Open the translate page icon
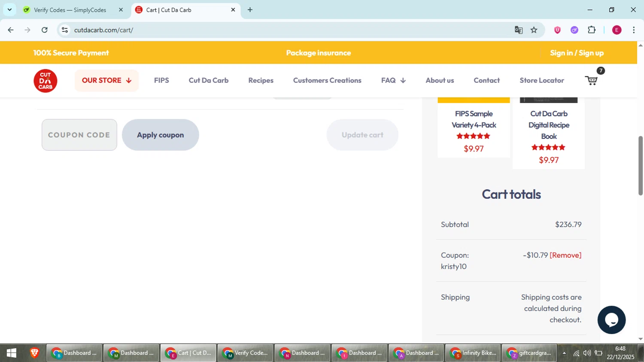The width and height of the screenshot is (644, 362). (x=519, y=30)
